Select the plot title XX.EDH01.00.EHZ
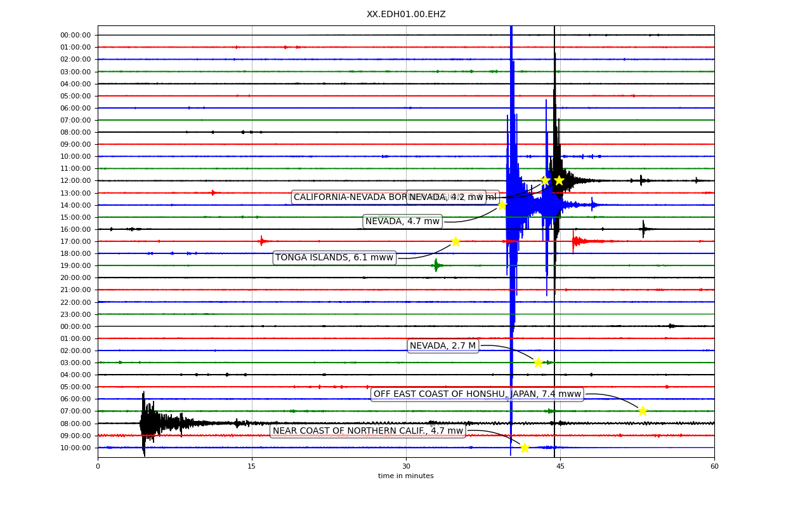The width and height of the screenshot is (812, 508). click(x=405, y=13)
